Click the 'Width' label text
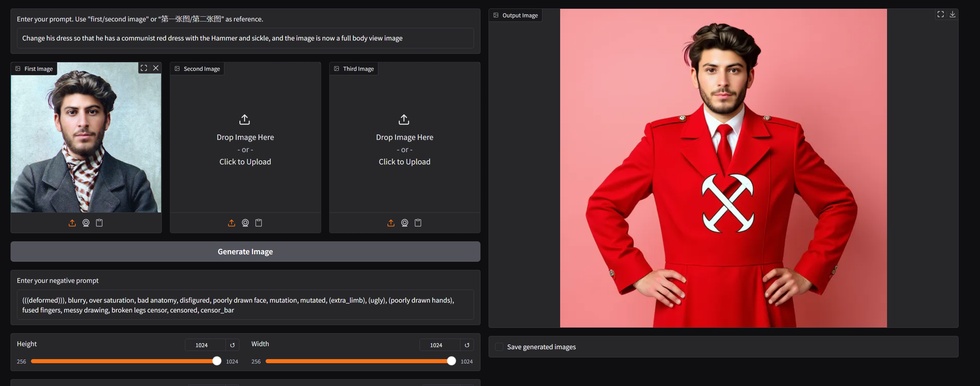The width and height of the screenshot is (980, 386). (260, 344)
